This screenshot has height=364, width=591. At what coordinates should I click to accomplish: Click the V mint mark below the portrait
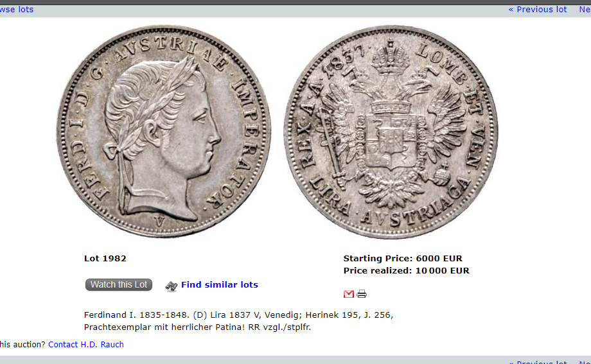[x=160, y=221]
